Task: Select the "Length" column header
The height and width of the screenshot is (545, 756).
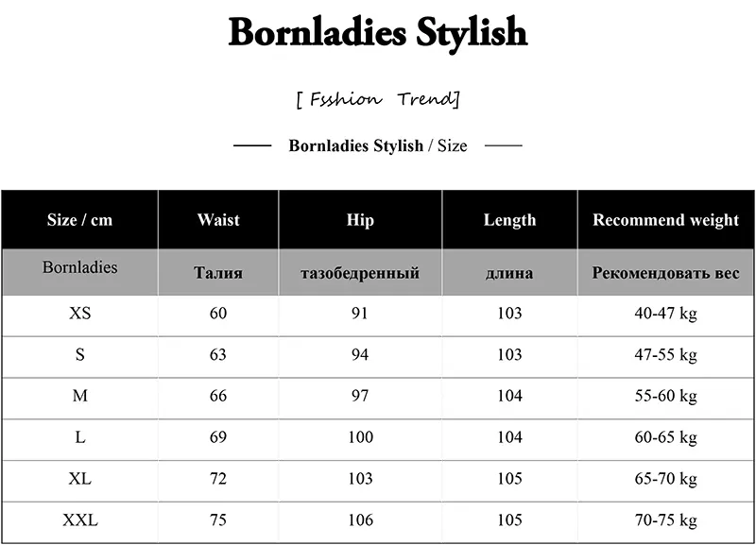Action: point(509,220)
